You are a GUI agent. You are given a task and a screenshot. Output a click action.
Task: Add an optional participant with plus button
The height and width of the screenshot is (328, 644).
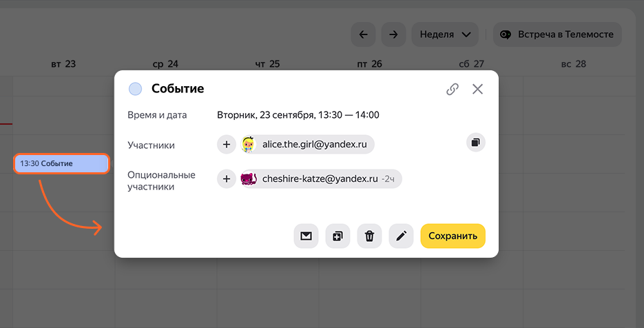227,179
